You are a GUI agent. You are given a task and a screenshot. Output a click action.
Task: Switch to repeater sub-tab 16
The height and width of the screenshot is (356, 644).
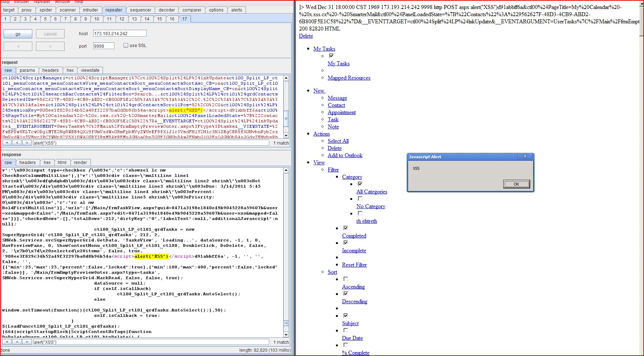click(x=172, y=19)
